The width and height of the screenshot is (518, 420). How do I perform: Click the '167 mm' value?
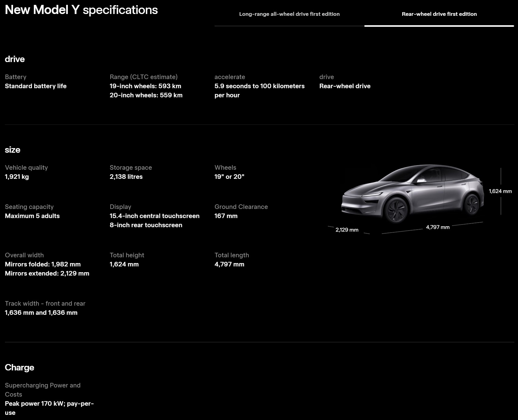[x=226, y=216]
